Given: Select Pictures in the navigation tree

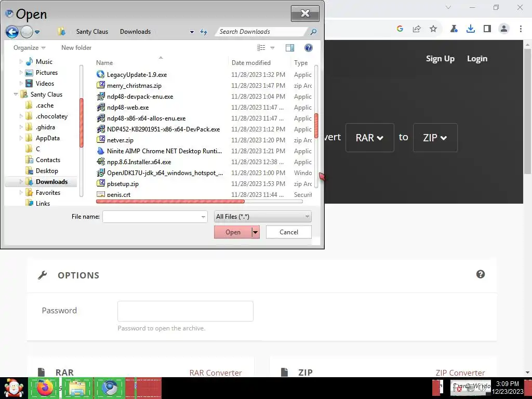Looking at the screenshot, I should click(46, 73).
